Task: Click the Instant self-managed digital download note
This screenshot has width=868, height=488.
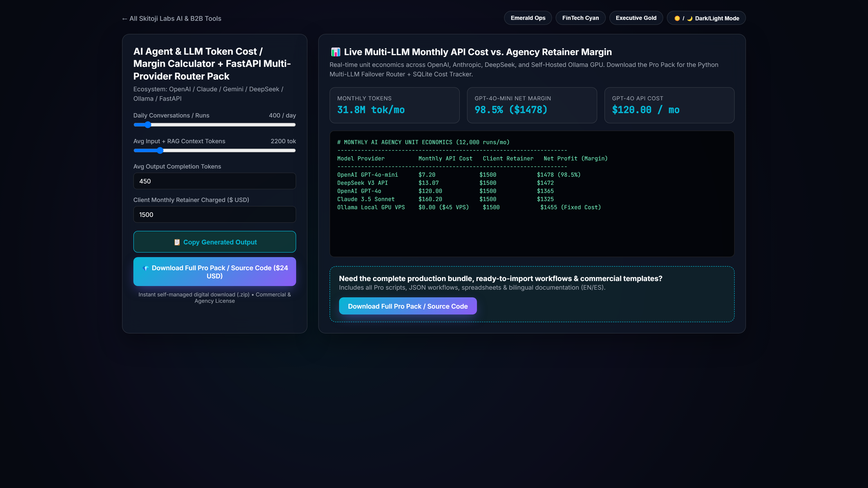Action: click(x=214, y=298)
